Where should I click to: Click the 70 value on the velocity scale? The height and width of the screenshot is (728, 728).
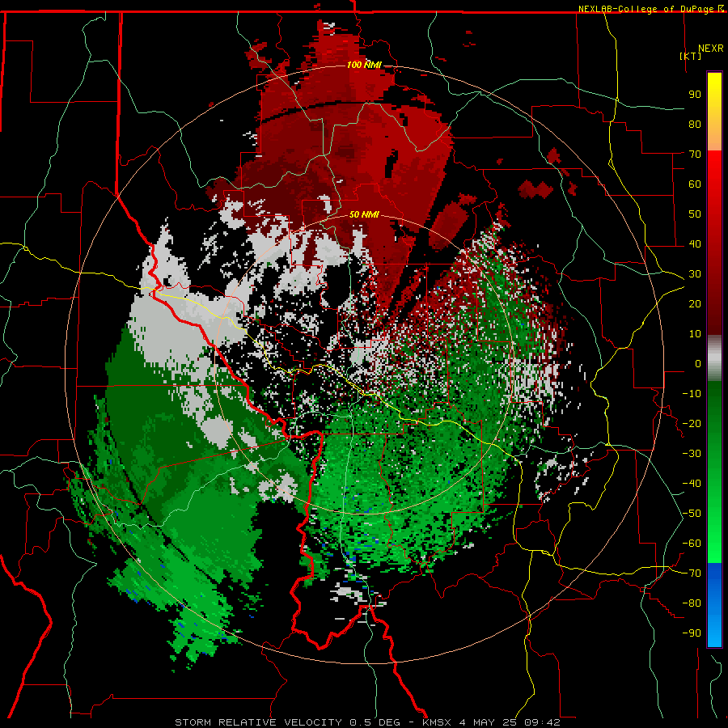(695, 154)
